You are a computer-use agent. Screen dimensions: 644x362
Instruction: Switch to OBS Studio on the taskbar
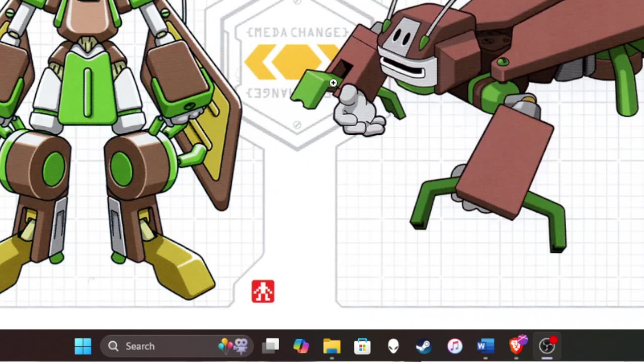coord(547,345)
